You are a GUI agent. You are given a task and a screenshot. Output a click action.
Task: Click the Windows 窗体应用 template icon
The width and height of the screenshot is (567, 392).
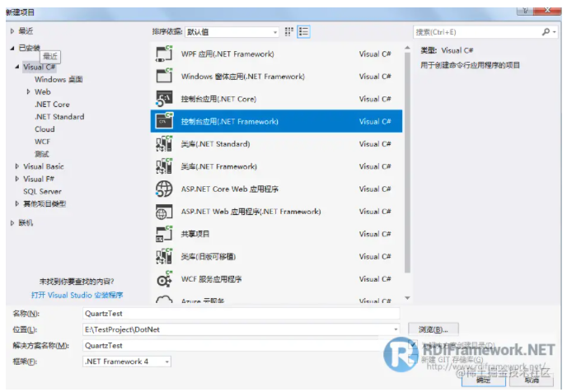(x=164, y=77)
